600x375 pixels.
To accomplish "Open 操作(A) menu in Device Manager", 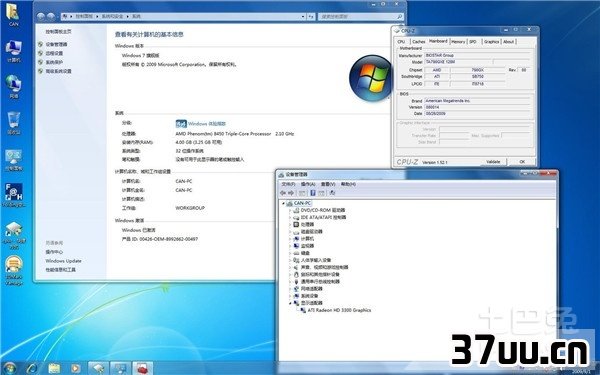I will (308, 184).
